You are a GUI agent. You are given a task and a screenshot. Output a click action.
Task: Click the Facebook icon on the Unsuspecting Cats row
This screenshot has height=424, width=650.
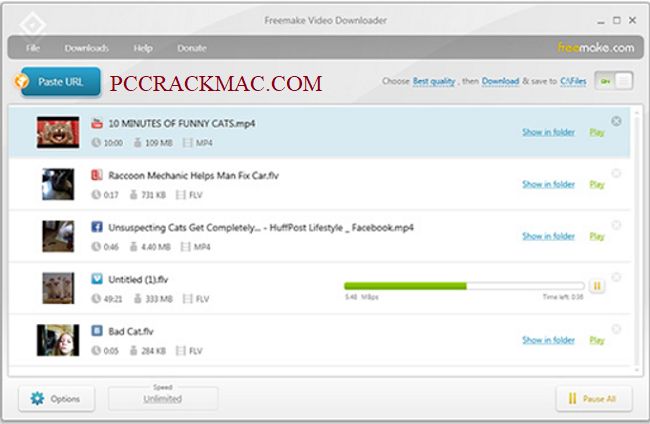(97, 227)
